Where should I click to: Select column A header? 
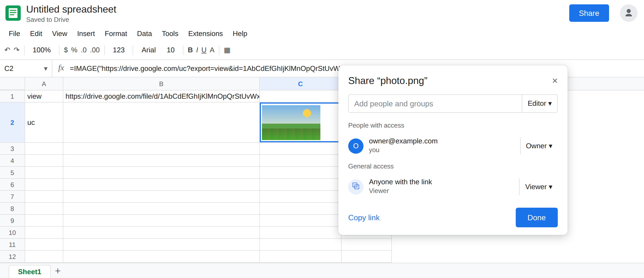pos(44,84)
